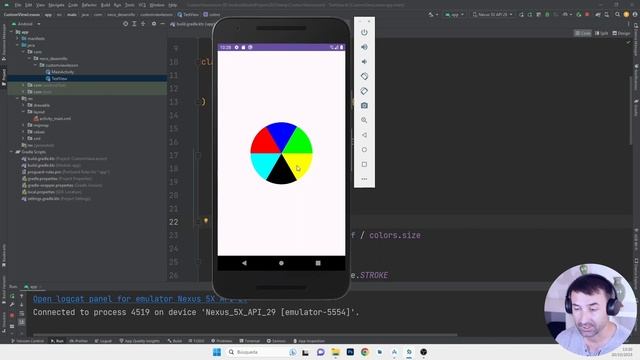Rotate emulator right using the lower rotate icon

click(x=364, y=91)
